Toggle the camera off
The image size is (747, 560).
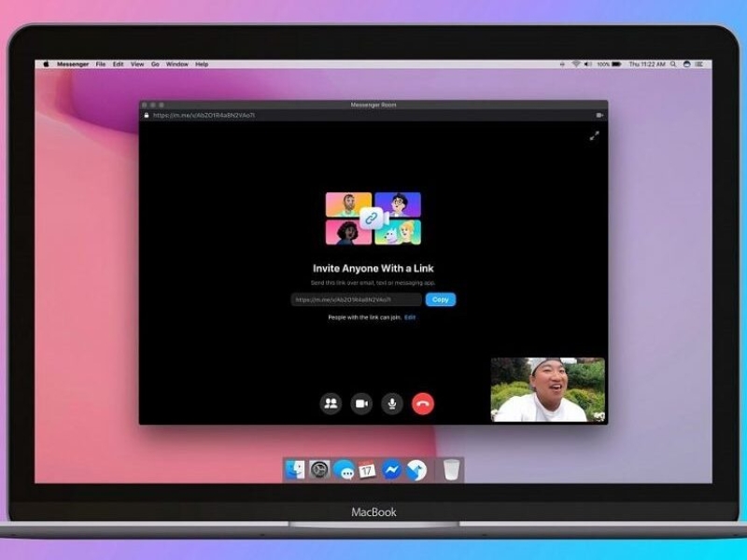point(361,405)
